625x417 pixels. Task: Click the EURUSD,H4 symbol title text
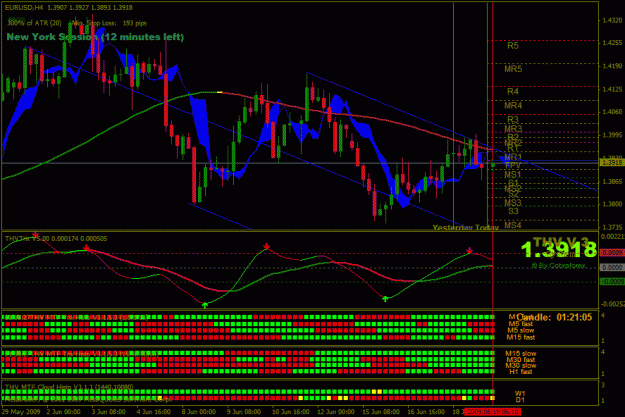pyautogui.click(x=24, y=7)
